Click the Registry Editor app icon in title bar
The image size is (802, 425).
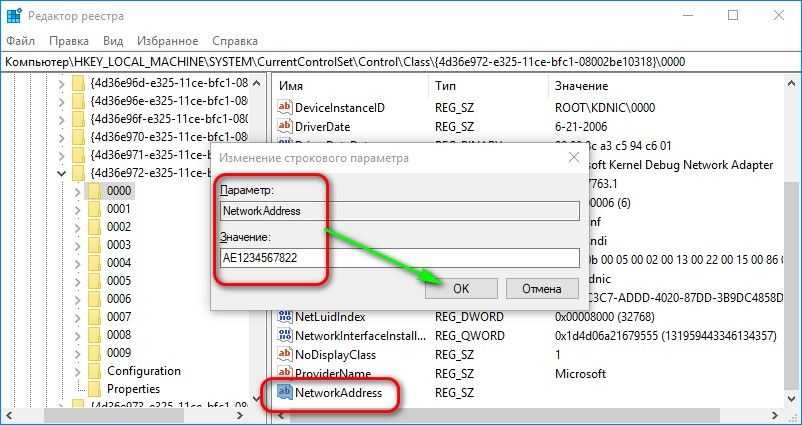pyautogui.click(x=14, y=16)
